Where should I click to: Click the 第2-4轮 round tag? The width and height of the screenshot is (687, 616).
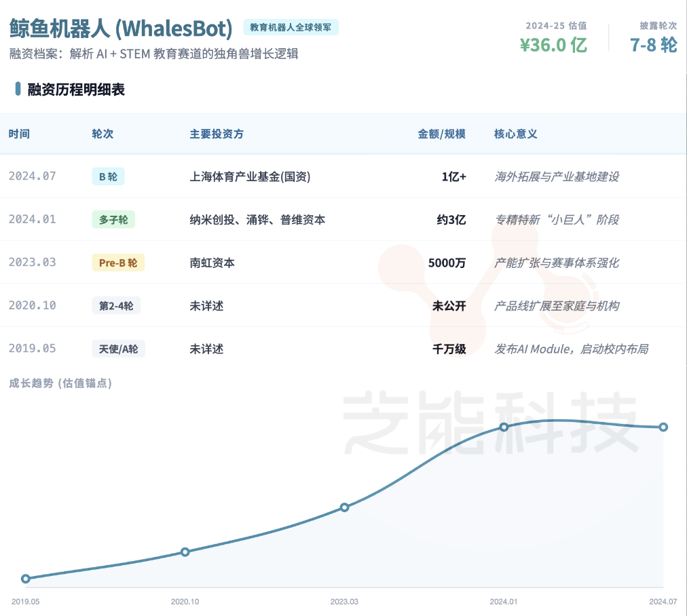116,306
